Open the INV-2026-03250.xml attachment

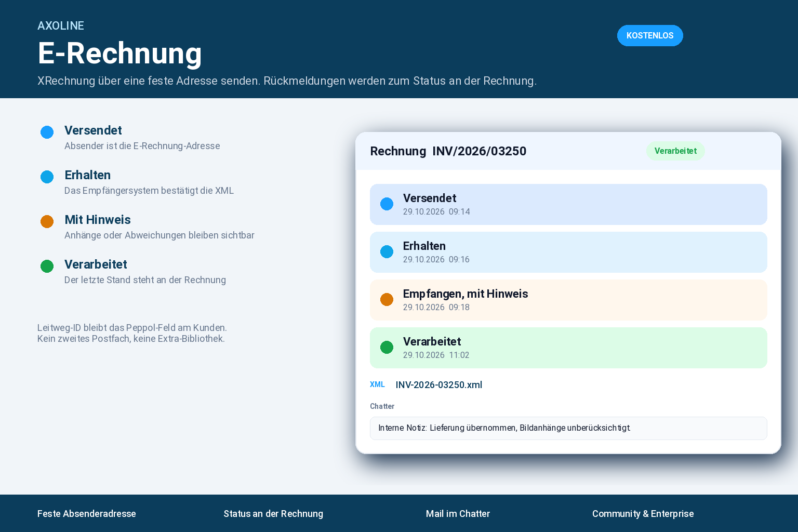(x=439, y=385)
